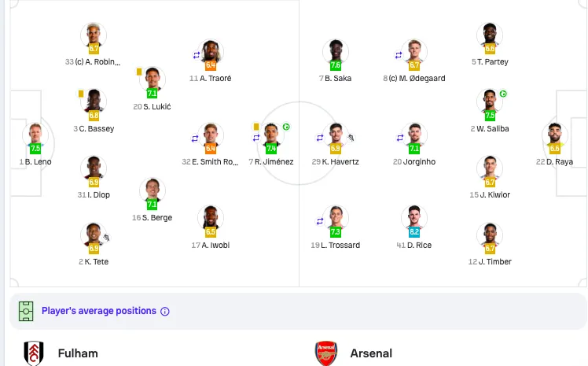The width and height of the screenshot is (588, 366).
Task: Select D. Rice's player photo
Action: 414,217
